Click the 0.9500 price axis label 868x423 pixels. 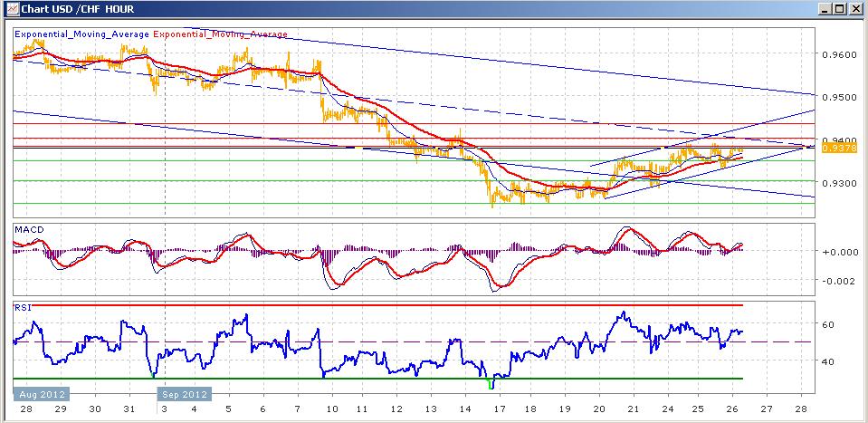[840, 98]
